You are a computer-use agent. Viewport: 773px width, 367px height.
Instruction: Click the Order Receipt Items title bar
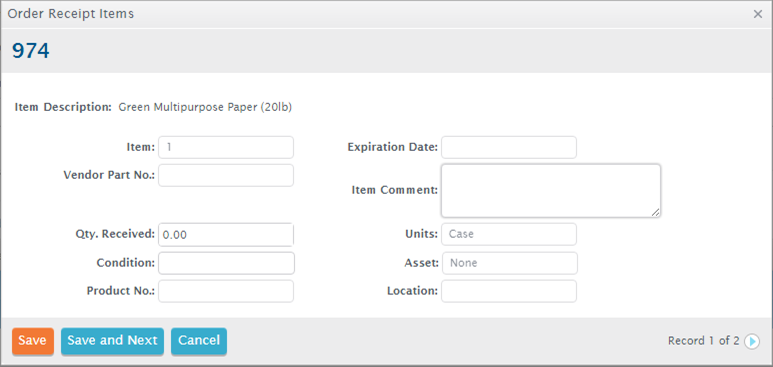[386, 14]
